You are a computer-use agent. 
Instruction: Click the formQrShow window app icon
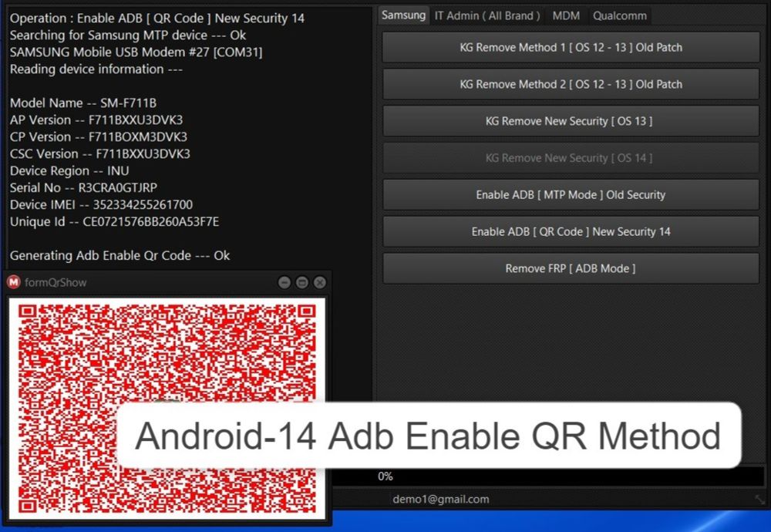14,282
